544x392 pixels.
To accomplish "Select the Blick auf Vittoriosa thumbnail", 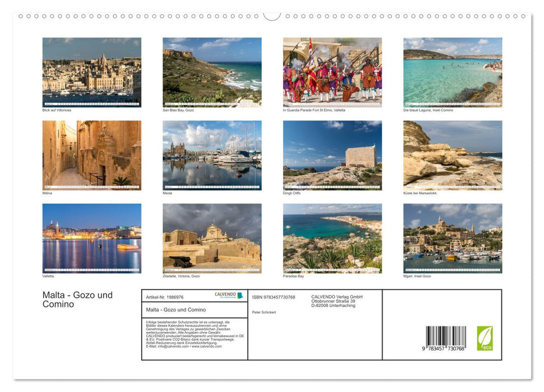I will [91, 72].
